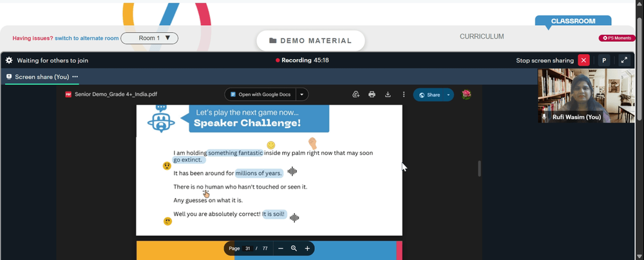Open the PDF more actions menu
644x260 pixels.
tap(404, 95)
